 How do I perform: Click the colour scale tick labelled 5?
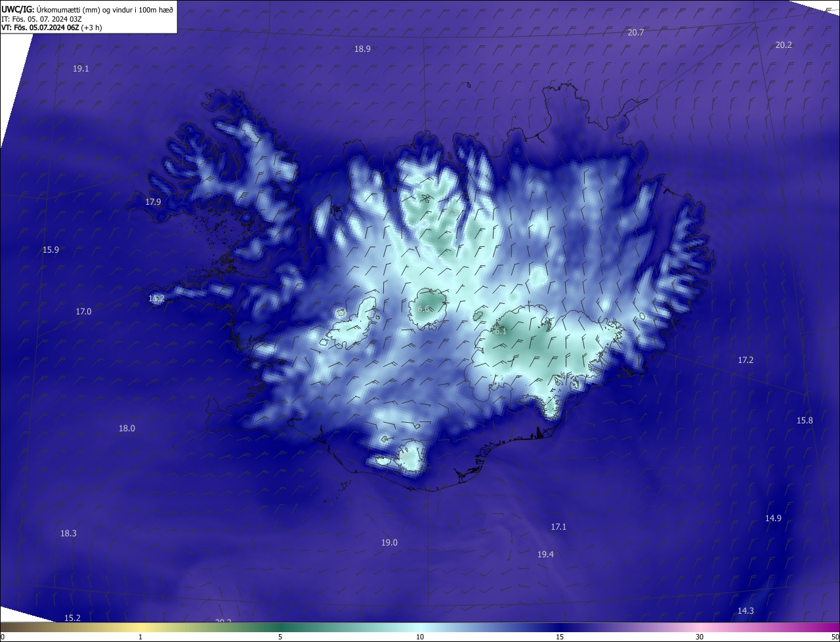pyautogui.click(x=280, y=637)
